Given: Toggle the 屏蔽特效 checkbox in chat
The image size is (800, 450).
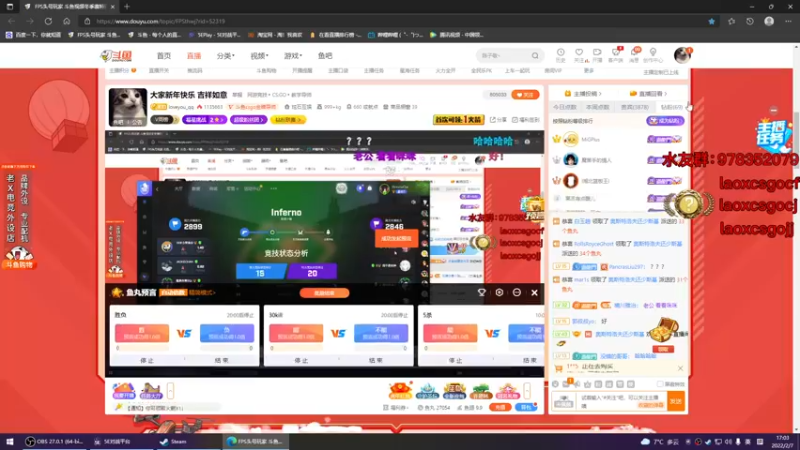Looking at the screenshot, I should (660, 384).
